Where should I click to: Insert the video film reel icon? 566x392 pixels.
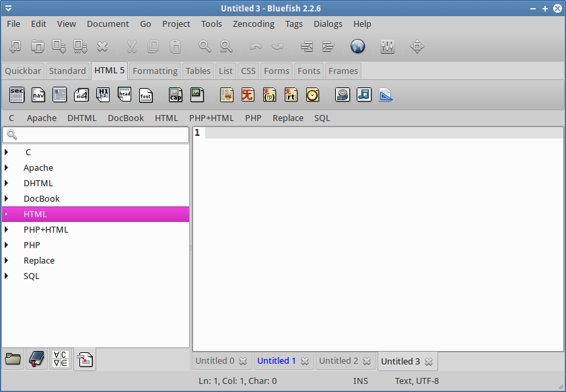point(342,95)
